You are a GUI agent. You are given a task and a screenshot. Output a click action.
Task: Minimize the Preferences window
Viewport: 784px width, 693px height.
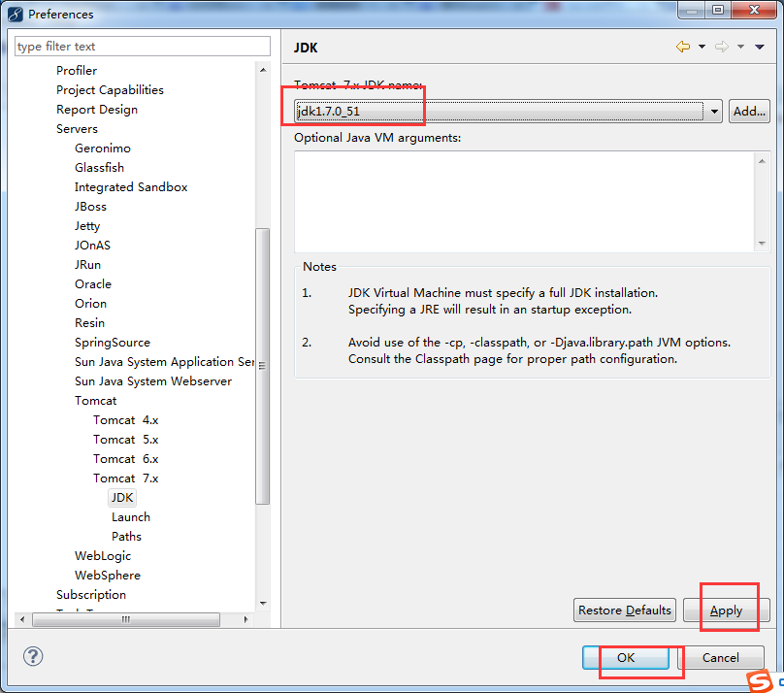click(x=692, y=10)
